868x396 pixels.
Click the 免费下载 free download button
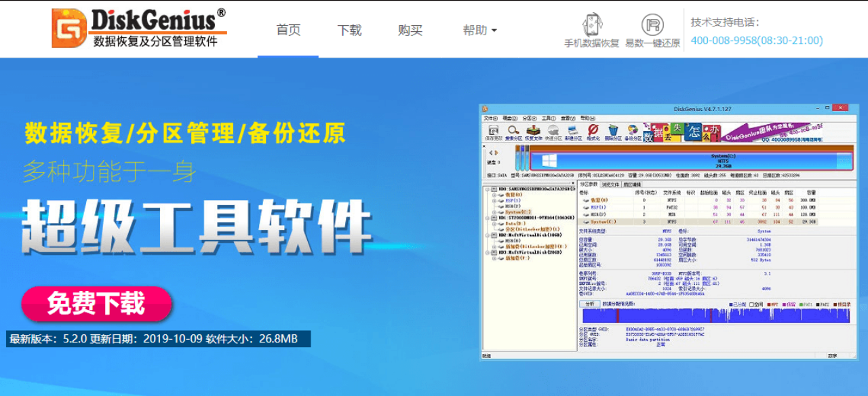point(96,304)
